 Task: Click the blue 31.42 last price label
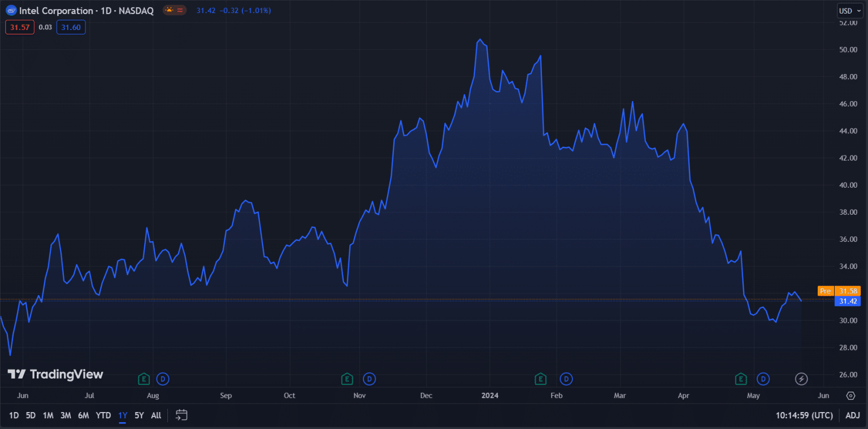[847, 301]
